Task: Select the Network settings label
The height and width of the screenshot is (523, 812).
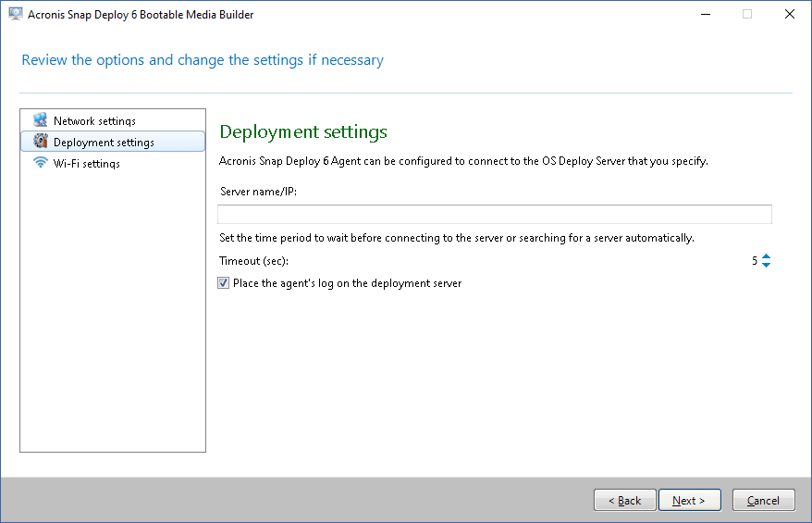Action: pyautogui.click(x=94, y=121)
